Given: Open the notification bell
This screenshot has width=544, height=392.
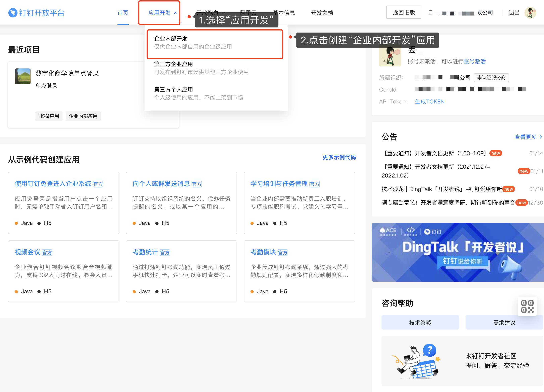Looking at the screenshot, I should tap(430, 13).
